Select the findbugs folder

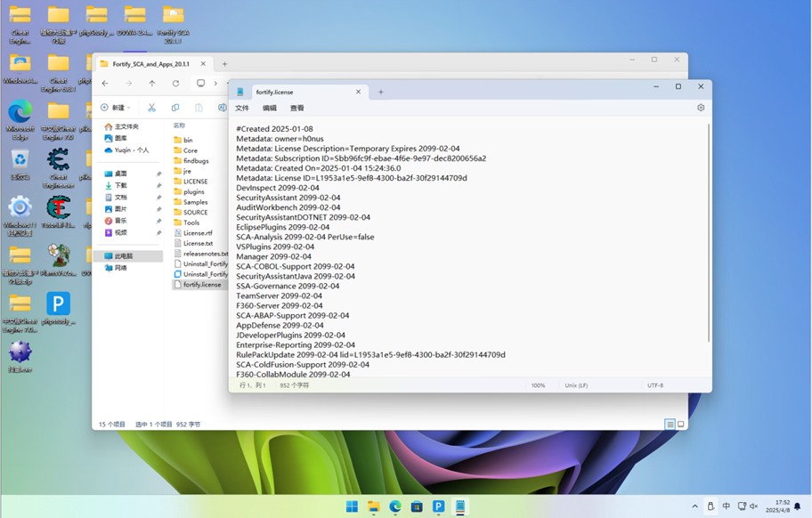tap(196, 161)
